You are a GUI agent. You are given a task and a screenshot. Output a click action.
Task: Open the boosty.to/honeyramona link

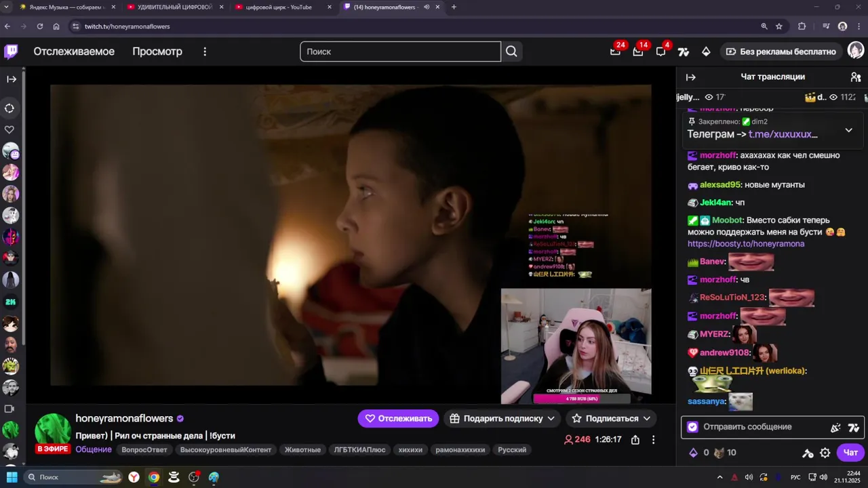(746, 244)
